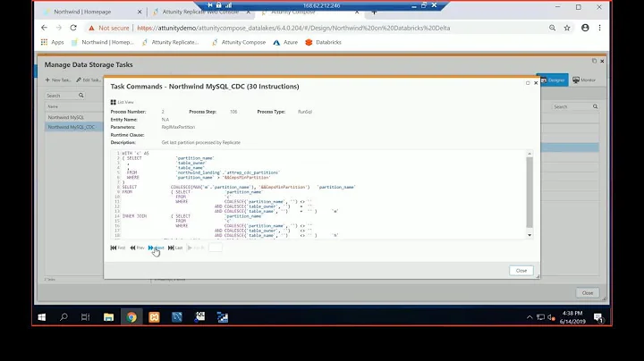The image size is (644, 361).
Task: Open Attunity Compose bookmark
Action: coord(238,42)
